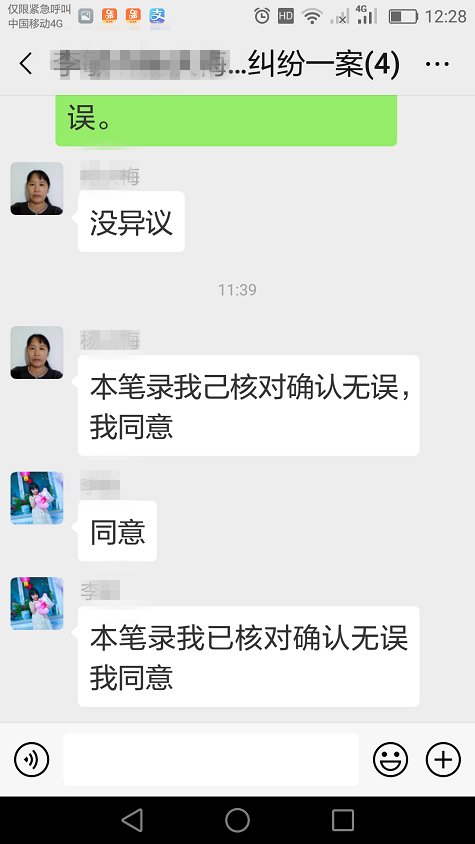The height and width of the screenshot is (844, 475).
Task: Tap the Android home circle button
Action: [238, 820]
